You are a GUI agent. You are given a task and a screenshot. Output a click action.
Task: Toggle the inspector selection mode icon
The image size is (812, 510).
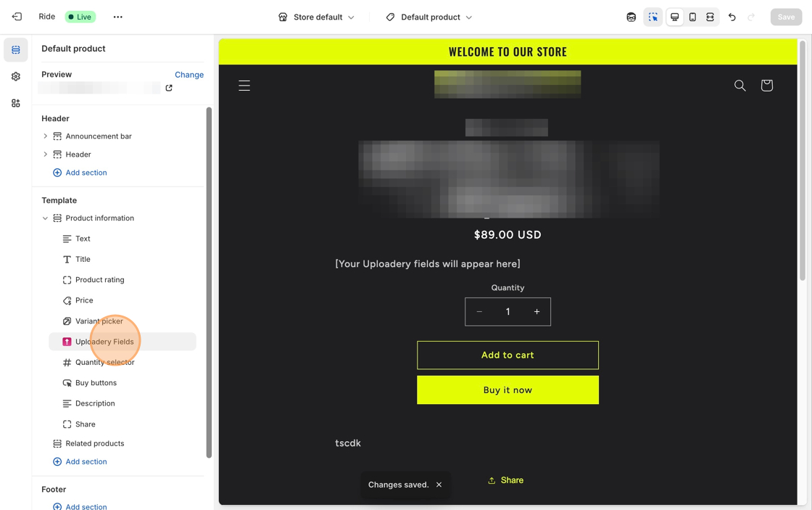coord(653,17)
